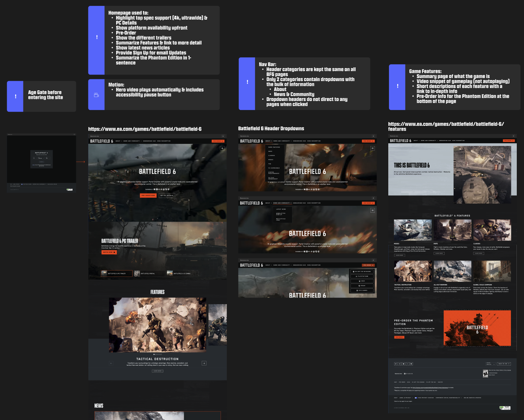The height and width of the screenshot is (420, 524).
Task: Select Modes in About dropdown
Action: tap(271, 159)
